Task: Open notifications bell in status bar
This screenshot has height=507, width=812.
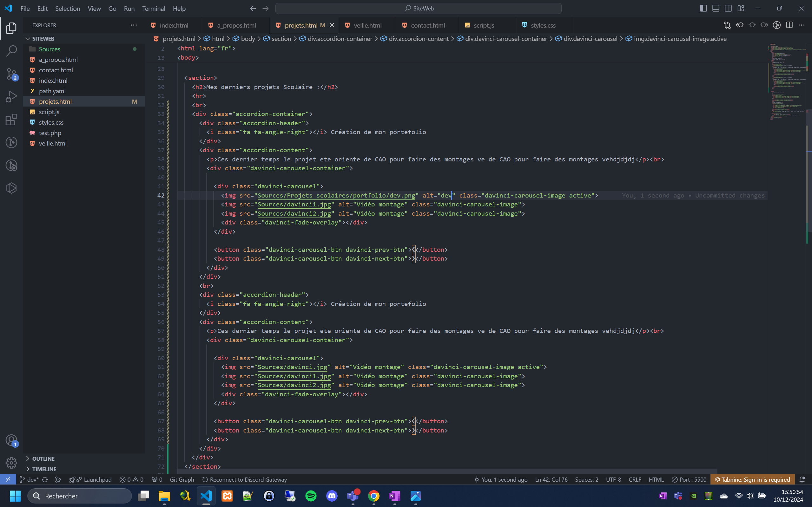Action: [802, 479]
